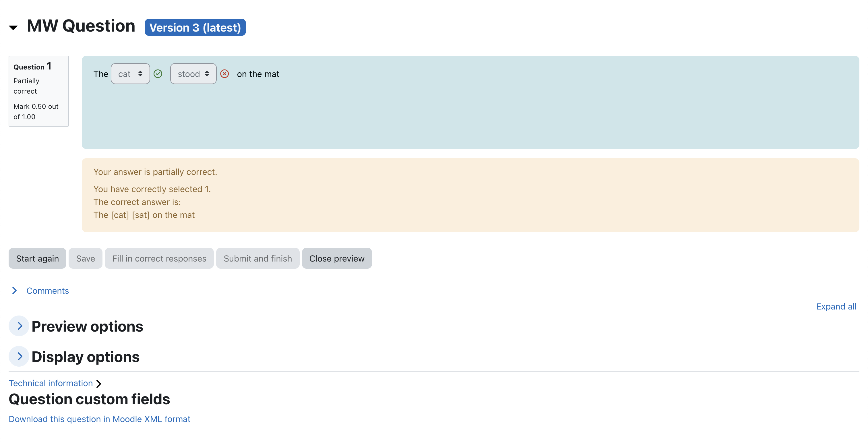This screenshot has height=445, width=868.
Task: Click the red incorrect cross icon
Action: pyautogui.click(x=224, y=74)
